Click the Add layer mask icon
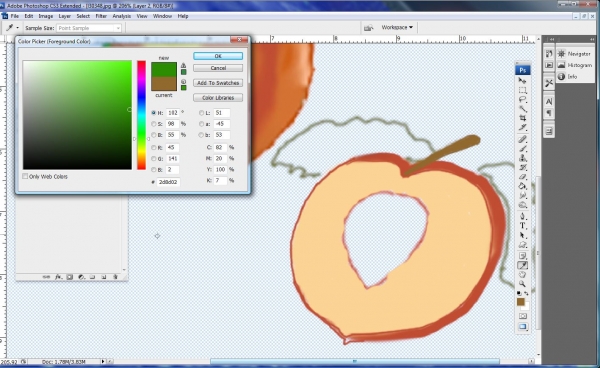Screen dimensions: 600x368 (x=70, y=277)
